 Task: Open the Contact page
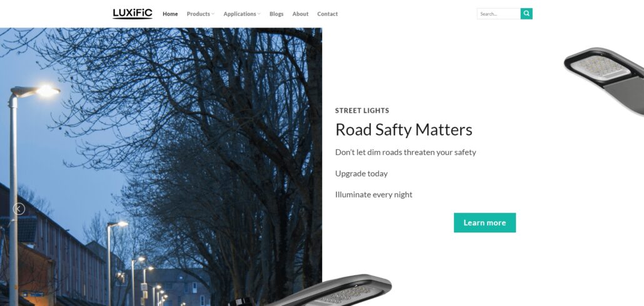[328, 14]
